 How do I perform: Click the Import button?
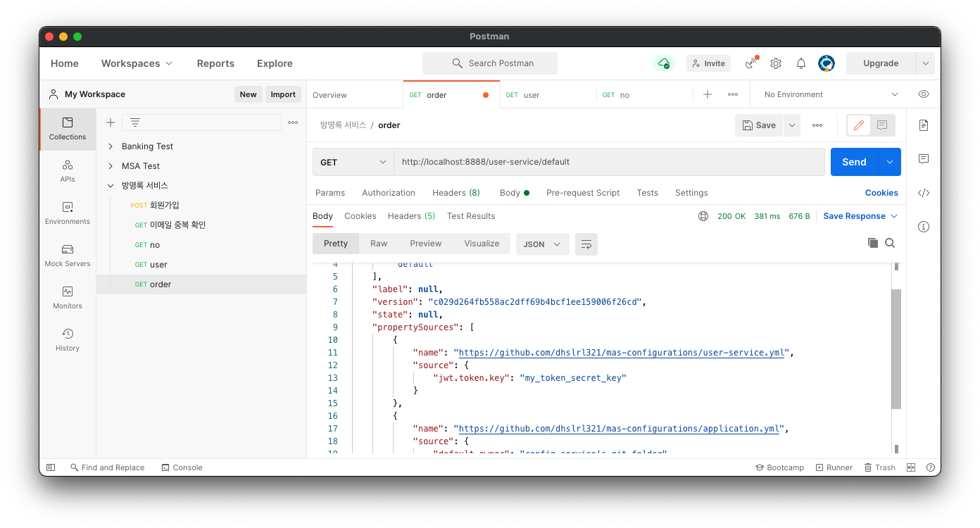pyautogui.click(x=283, y=94)
